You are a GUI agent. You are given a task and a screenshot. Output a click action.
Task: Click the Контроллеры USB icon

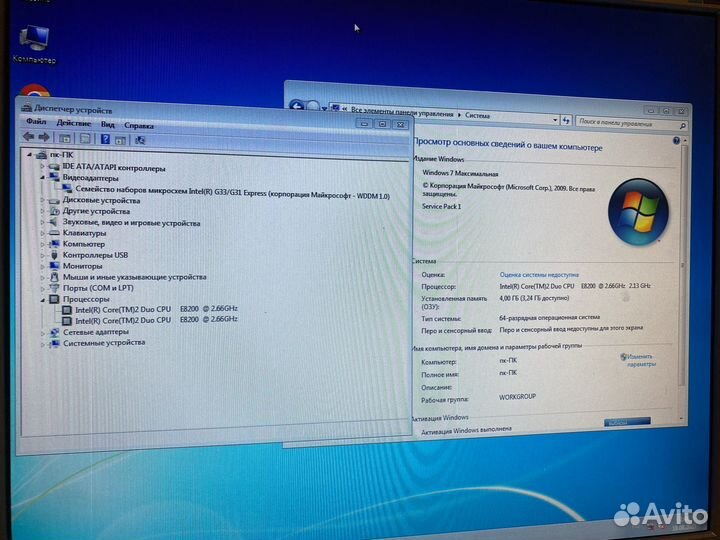(x=54, y=255)
